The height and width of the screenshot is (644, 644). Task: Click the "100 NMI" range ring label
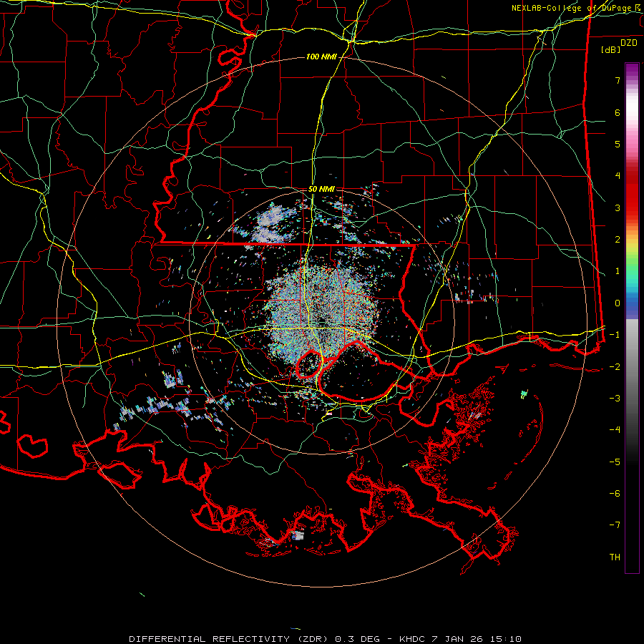point(321,57)
